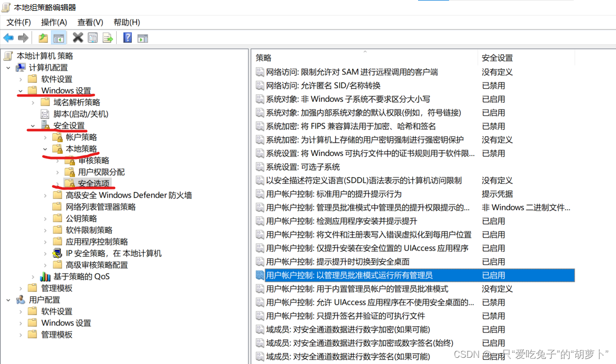Screen dimensions: 616x364
Task: Click the 脚本(启动/关机) script icon
Action: point(45,114)
